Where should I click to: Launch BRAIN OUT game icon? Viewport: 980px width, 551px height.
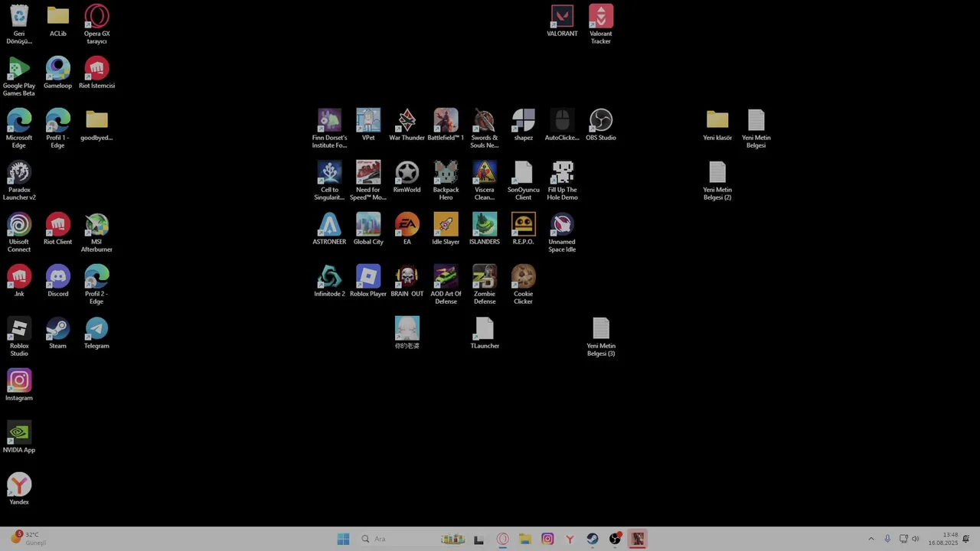tap(407, 277)
